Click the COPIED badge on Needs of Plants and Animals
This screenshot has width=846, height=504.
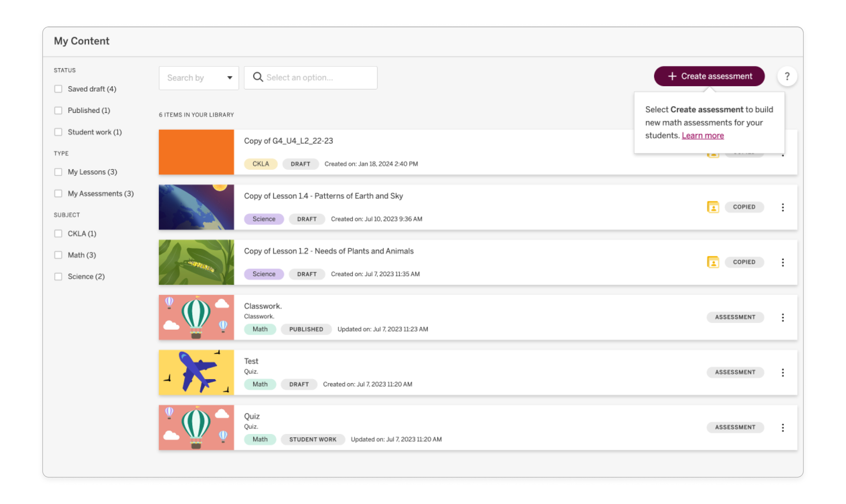pyautogui.click(x=744, y=262)
